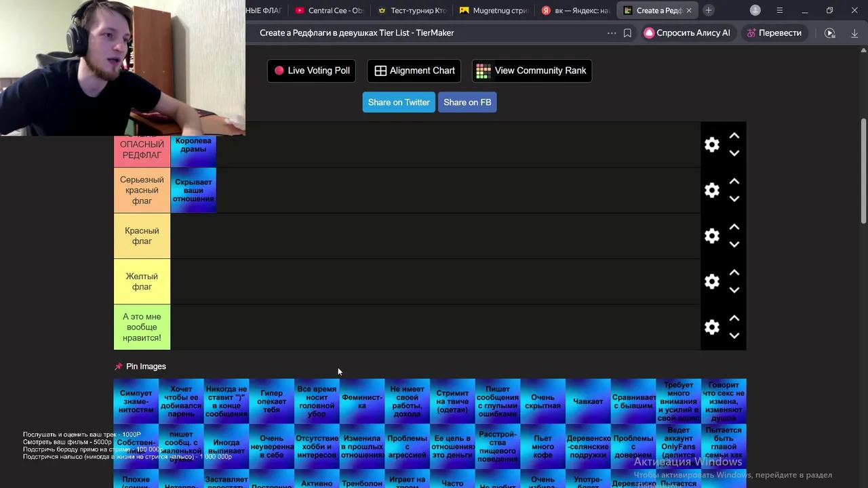The width and height of the screenshot is (868, 488).
Task: Move А это мне вообще нравится tier up
Action: (734, 319)
